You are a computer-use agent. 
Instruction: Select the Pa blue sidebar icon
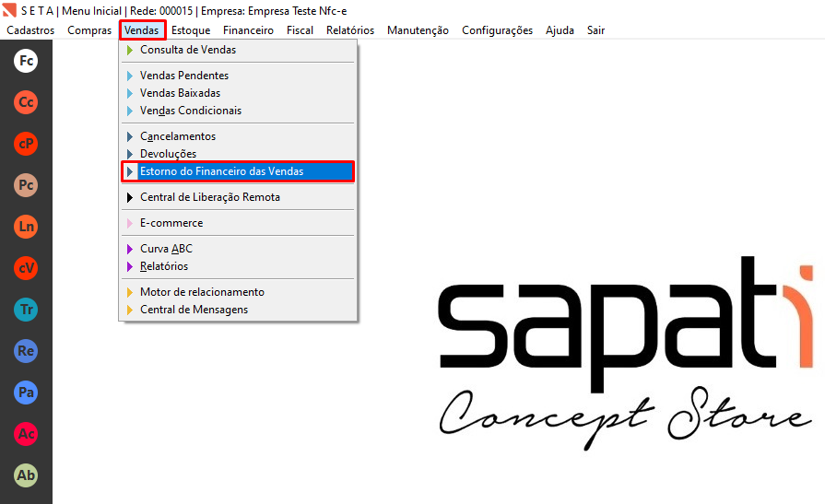coord(26,393)
